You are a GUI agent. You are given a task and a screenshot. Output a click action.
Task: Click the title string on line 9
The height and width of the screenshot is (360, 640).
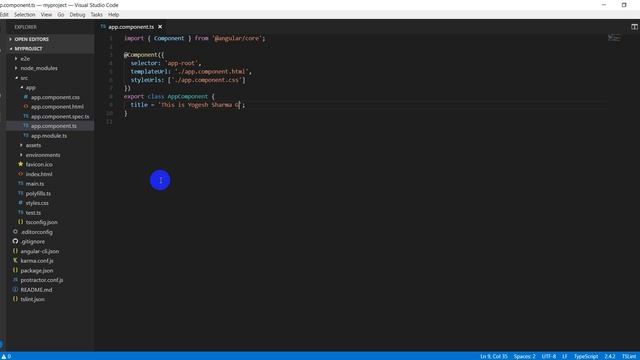(201, 105)
